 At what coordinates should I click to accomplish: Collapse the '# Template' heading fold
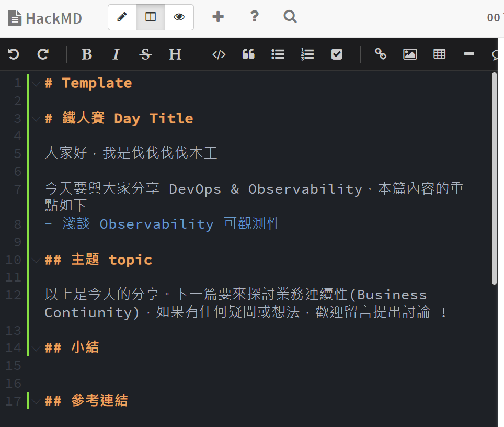point(36,84)
